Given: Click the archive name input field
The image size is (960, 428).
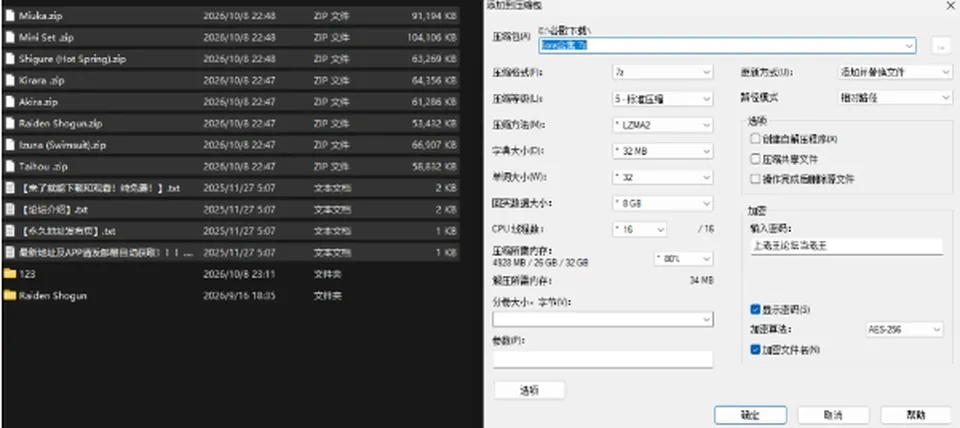Looking at the screenshot, I should coord(727,46).
